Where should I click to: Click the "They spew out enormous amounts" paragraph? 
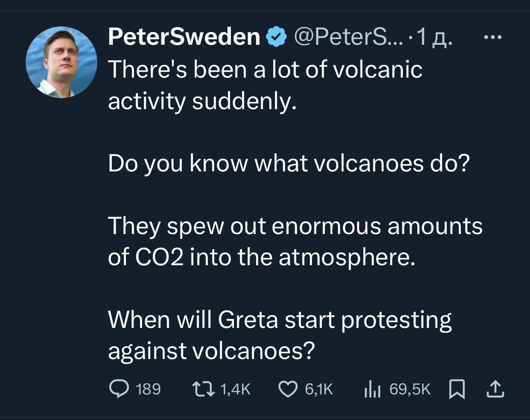tap(294, 241)
